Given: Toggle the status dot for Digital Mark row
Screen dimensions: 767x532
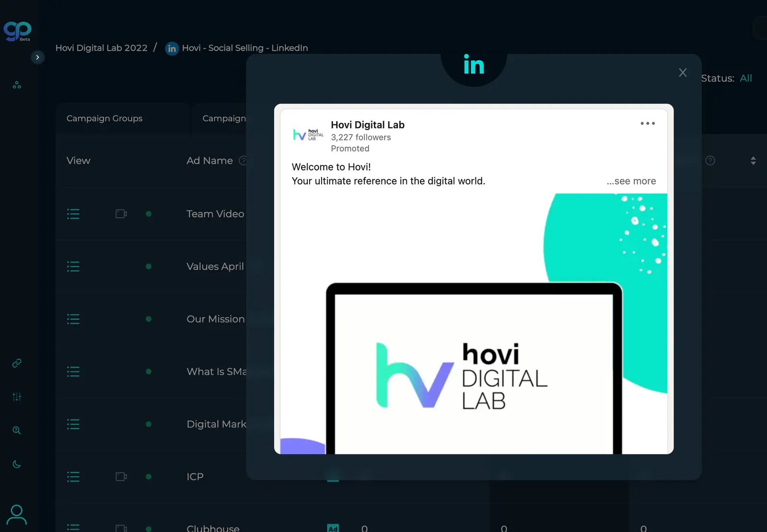Looking at the screenshot, I should [x=149, y=424].
